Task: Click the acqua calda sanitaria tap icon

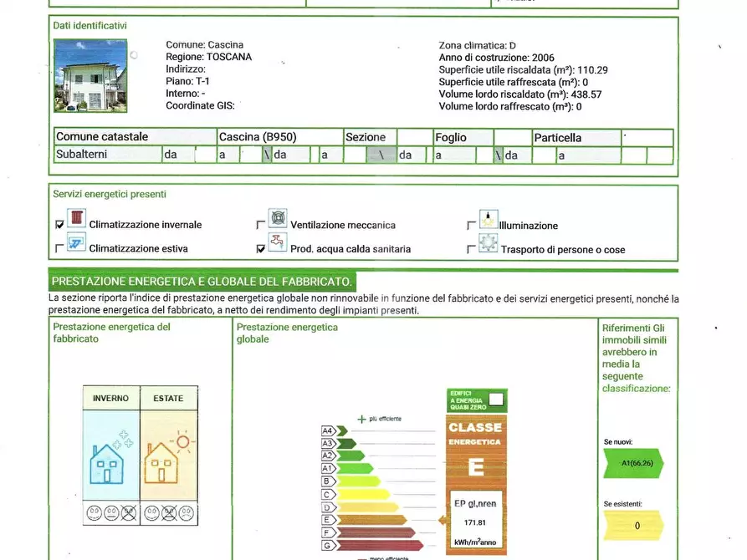Action: (x=278, y=243)
